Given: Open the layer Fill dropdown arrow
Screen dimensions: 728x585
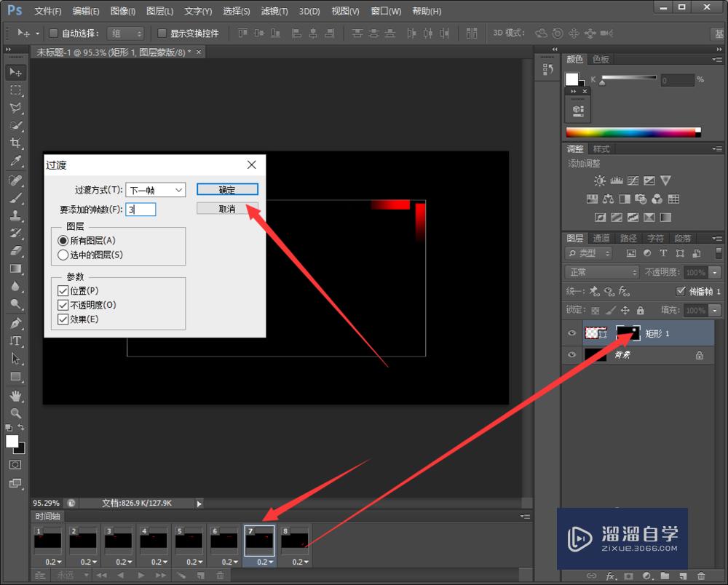Looking at the screenshot, I should (x=716, y=310).
